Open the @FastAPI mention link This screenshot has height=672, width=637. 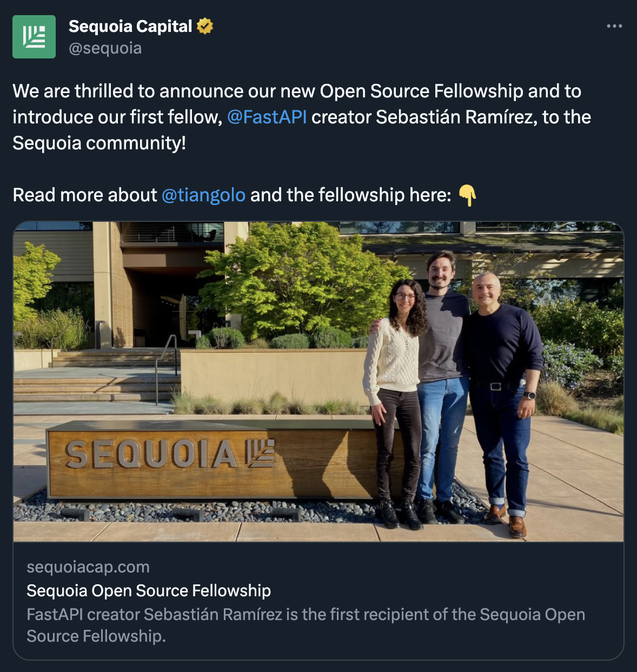pyautogui.click(x=267, y=117)
